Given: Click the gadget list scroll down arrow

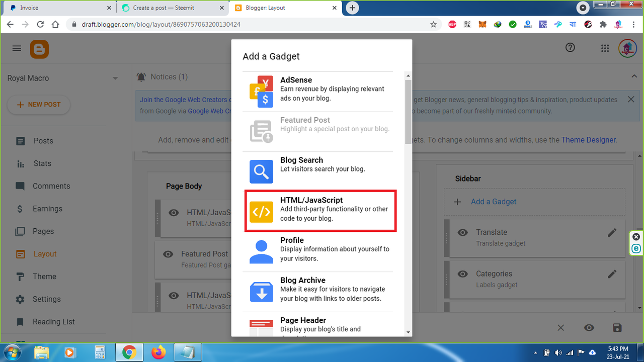Looking at the screenshot, I should click(x=408, y=333).
